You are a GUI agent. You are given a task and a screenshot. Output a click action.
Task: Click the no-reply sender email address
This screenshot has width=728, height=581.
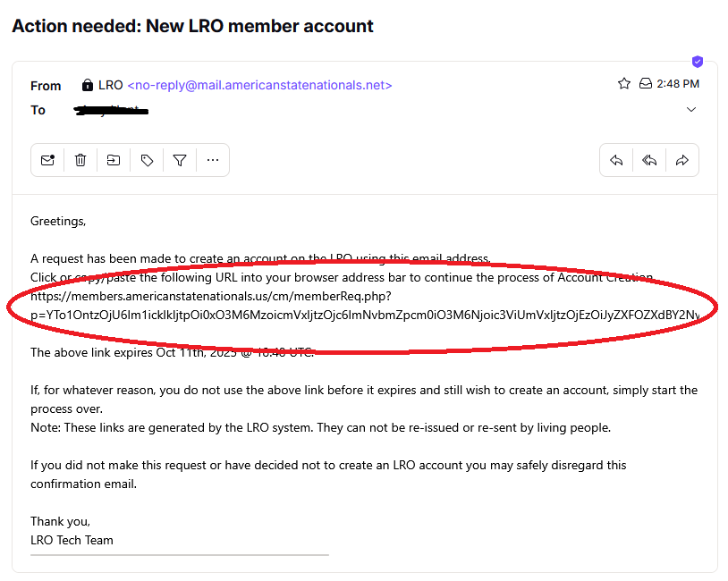point(259,86)
